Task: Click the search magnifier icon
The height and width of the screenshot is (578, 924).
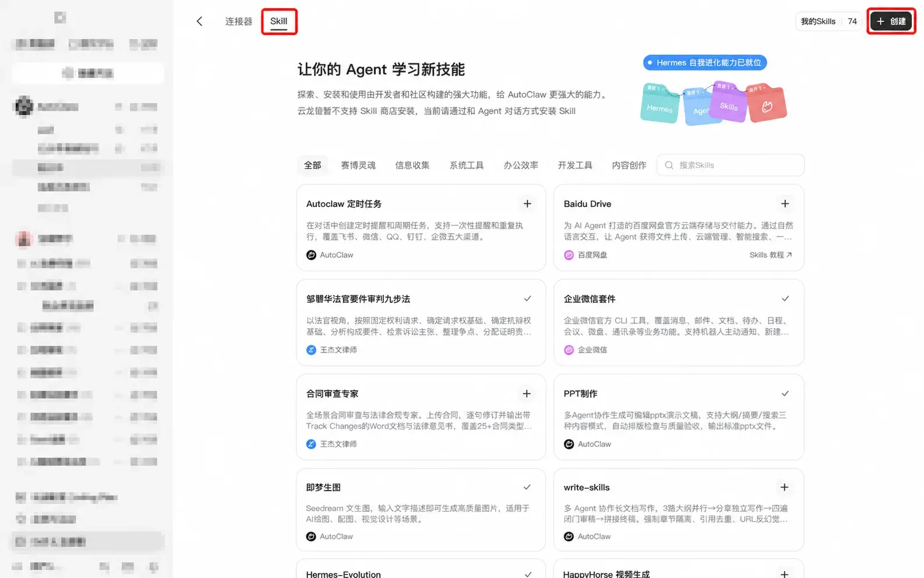Action: 669,165
